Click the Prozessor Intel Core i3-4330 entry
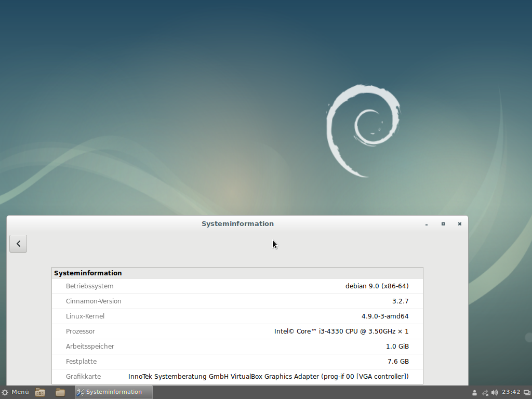This screenshot has height=399, width=532. pyautogui.click(x=341, y=331)
